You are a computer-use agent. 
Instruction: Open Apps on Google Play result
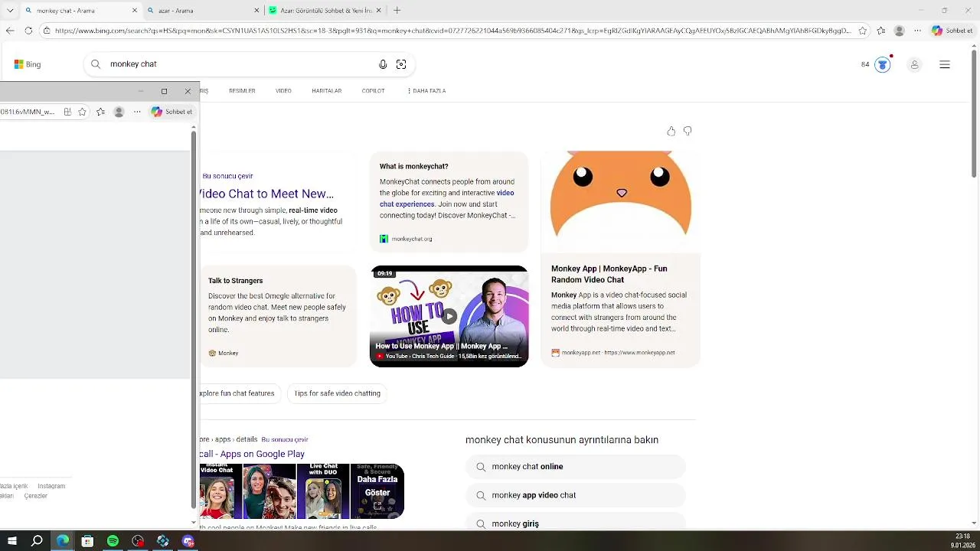(x=253, y=454)
